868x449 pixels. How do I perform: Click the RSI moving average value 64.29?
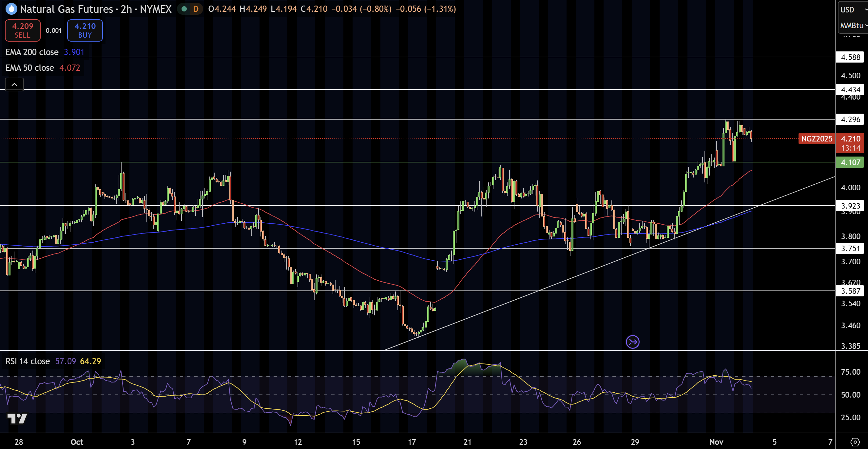[90, 361]
